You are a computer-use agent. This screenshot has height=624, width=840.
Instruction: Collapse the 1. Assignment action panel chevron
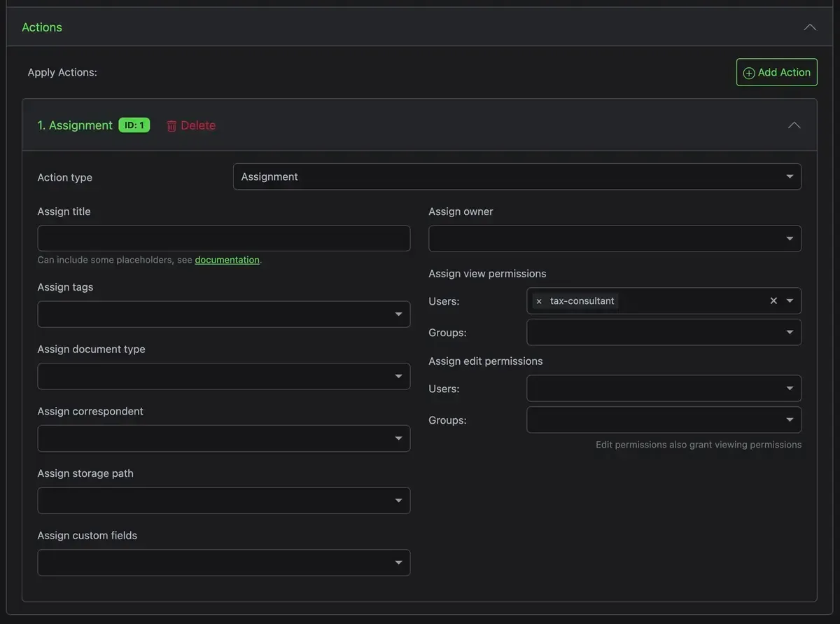tap(794, 125)
